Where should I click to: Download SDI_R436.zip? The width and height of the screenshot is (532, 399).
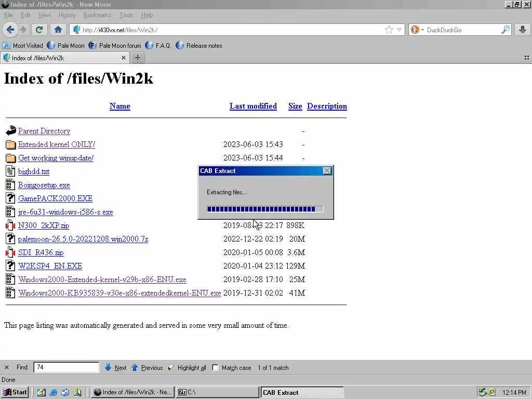point(41,253)
